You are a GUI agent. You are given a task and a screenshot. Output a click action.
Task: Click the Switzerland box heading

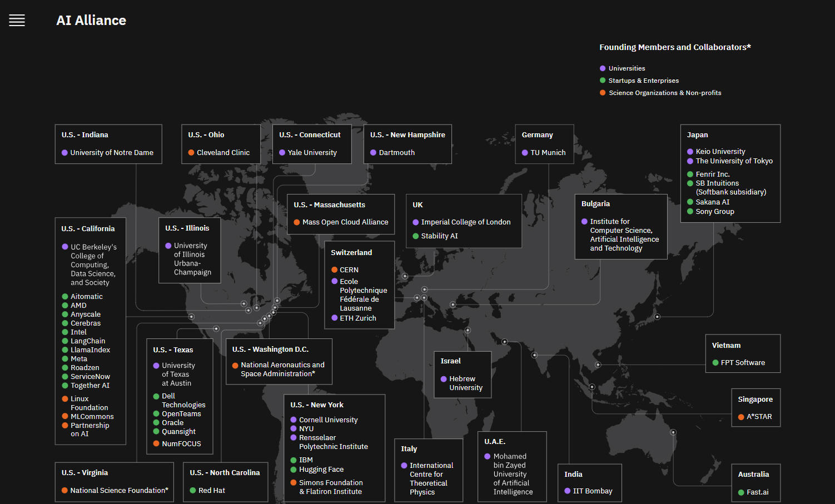click(351, 253)
